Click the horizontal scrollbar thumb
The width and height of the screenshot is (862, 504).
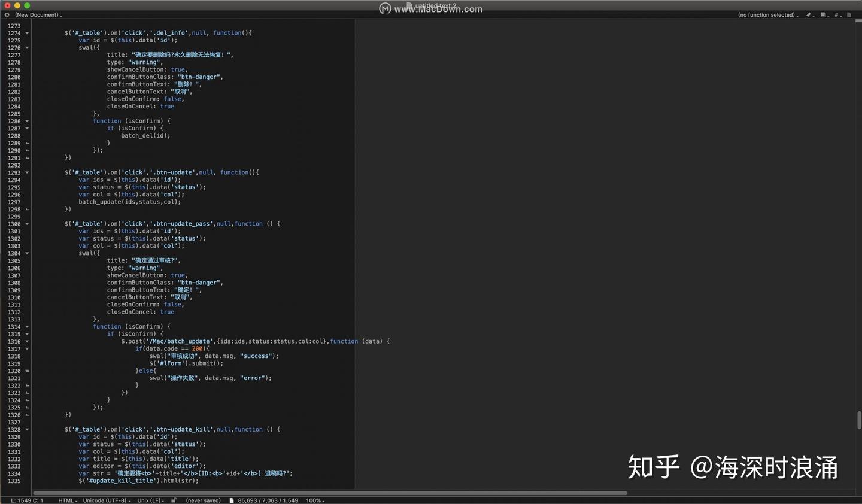330,493
